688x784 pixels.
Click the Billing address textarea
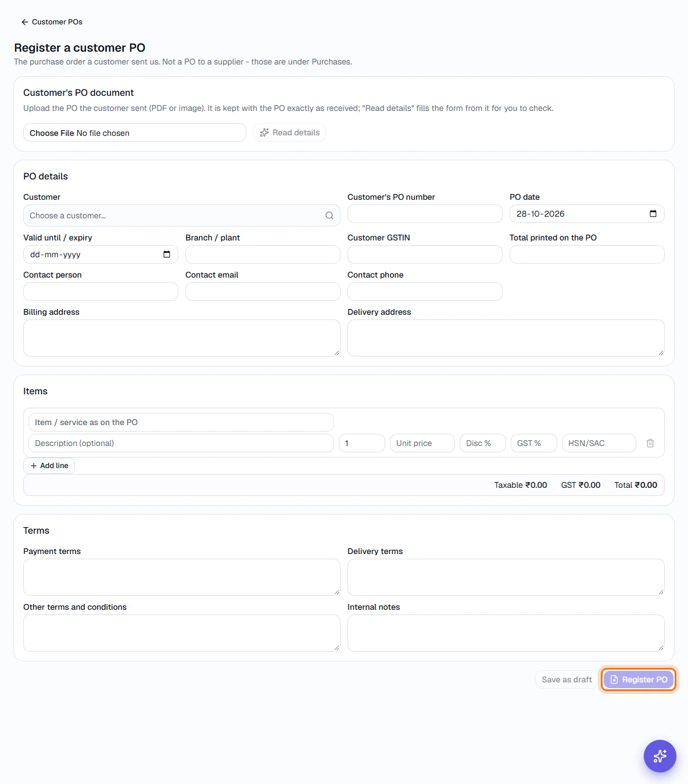coord(181,338)
